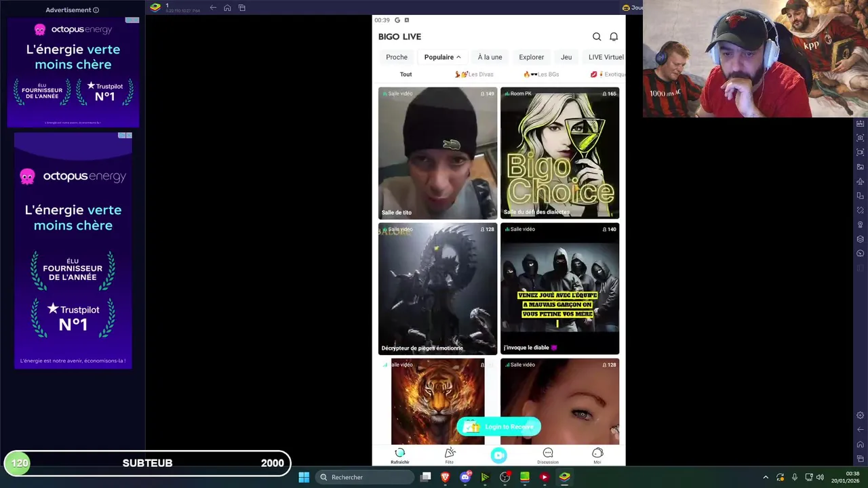
Task: Click BlueStacks sidebar screenshot icon
Action: tap(861, 138)
